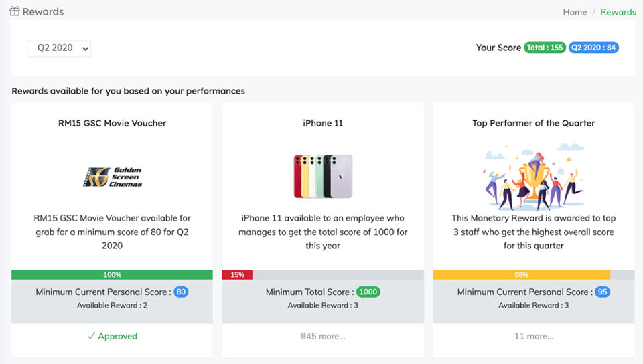Click the green Total : 155 badge
The image size is (643, 364).
[x=545, y=48]
